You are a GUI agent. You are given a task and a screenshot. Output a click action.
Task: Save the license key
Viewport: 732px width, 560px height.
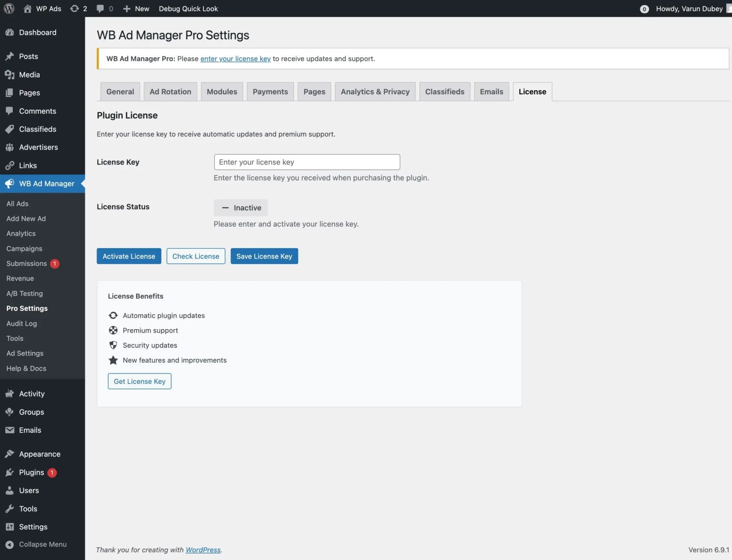[x=264, y=256]
